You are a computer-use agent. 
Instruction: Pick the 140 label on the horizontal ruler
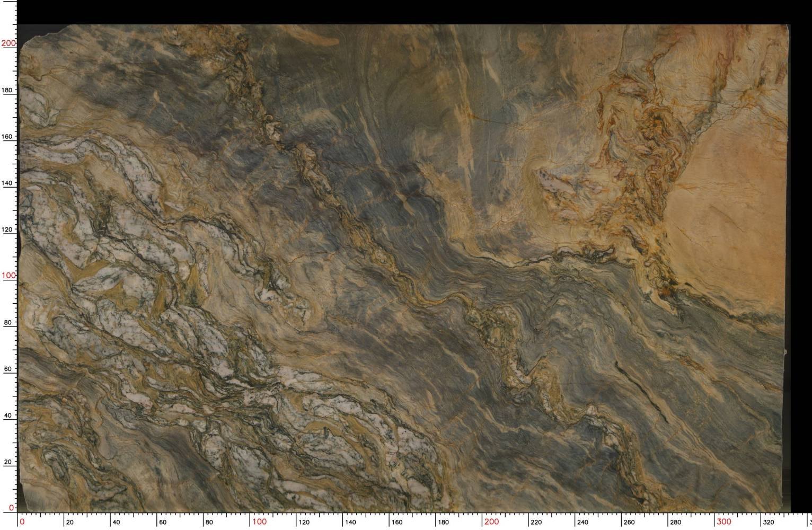(x=350, y=522)
